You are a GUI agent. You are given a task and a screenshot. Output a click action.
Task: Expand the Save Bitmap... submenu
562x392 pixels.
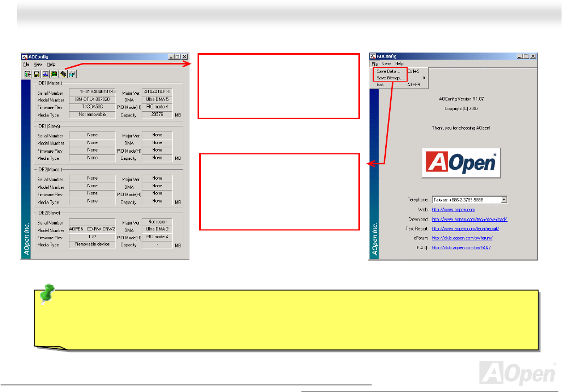coord(398,78)
